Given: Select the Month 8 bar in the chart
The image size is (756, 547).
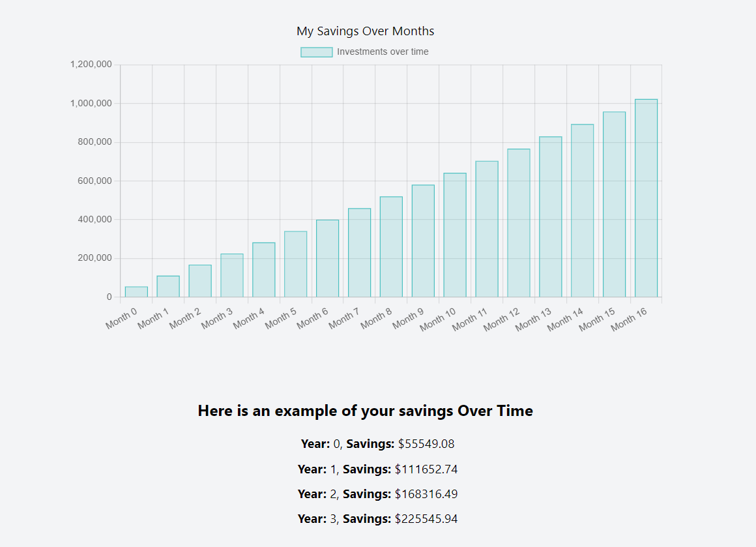Looking at the screenshot, I should tap(390, 246).
